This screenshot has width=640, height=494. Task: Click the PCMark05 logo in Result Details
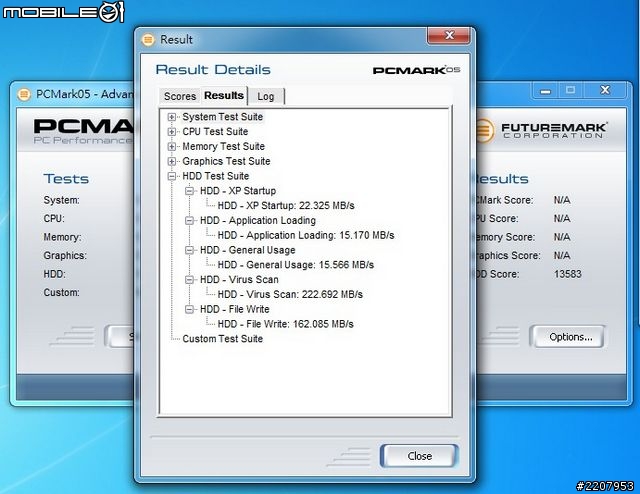[x=416, y=70]
